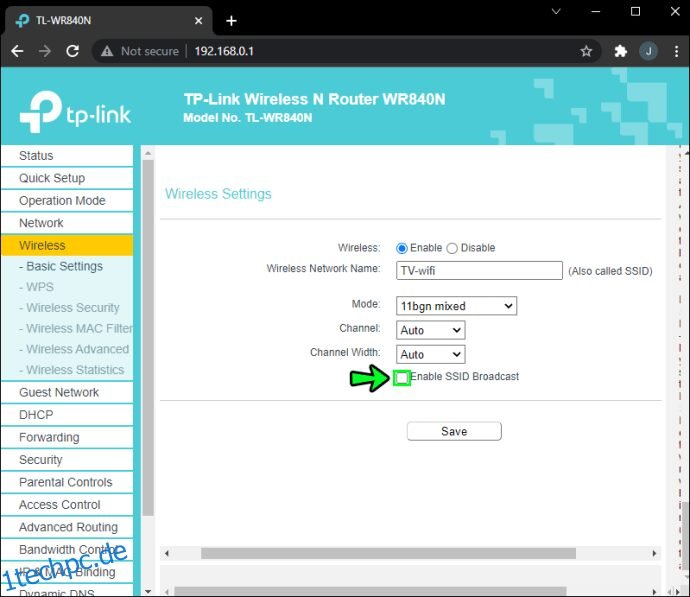Image resolution: width=690 pixels, height=597 pixels.
Task: Open Quick Setup in the sidebar
Action: click(x=67, y=178)
